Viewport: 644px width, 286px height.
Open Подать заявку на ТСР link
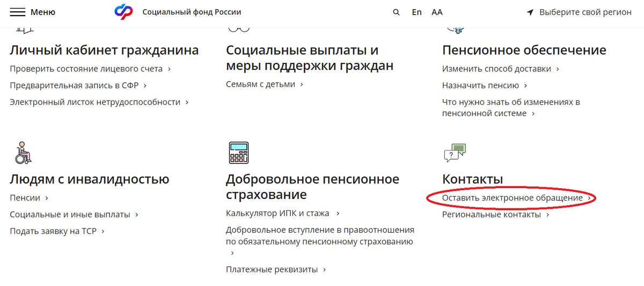pyautogui.click(x=53, y=231)
